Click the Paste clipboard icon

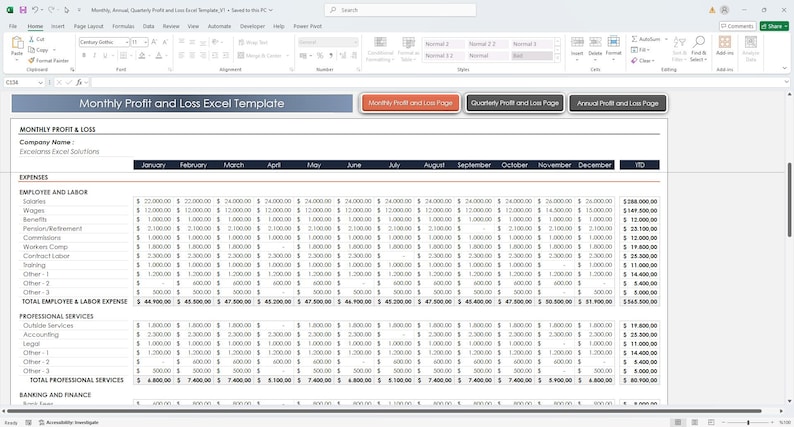click(17, 44)
